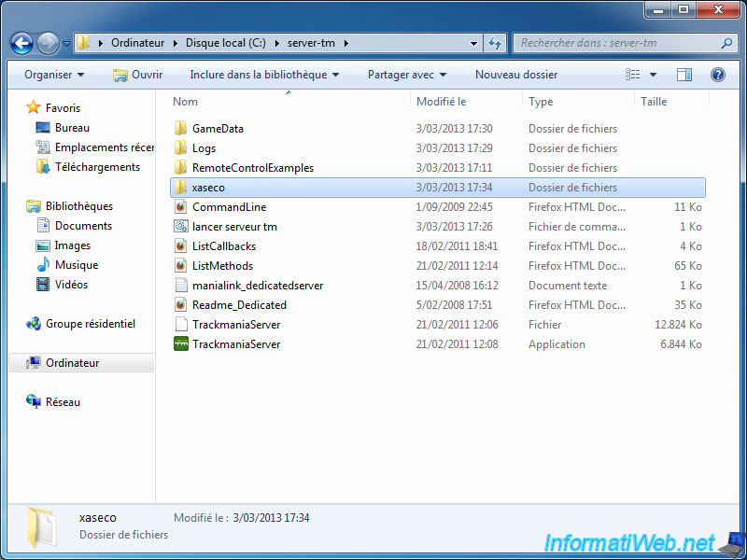Screen dimensions: 747x560
Task: Click the Logs folder icon
Action: [180, 147]
